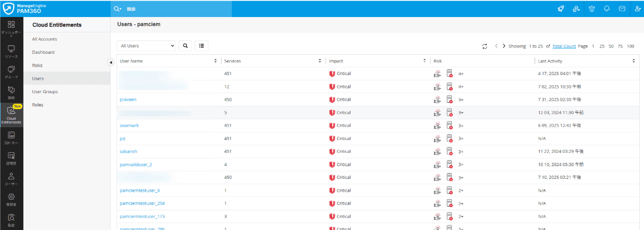The width and height of the screenshot is (644, 230).
Task: Select User Groups in the side menu
Action: click(45, 92)
